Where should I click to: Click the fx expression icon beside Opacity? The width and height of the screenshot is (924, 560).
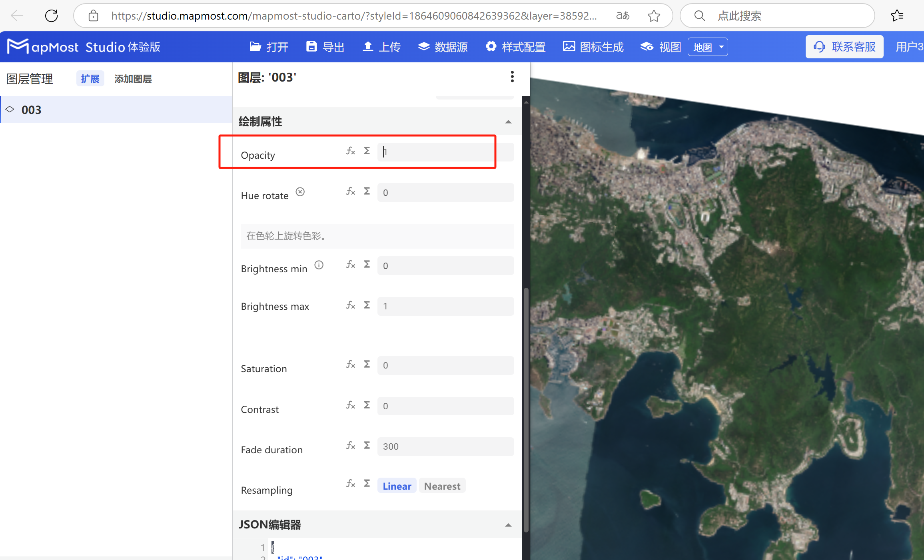[350, 151]
